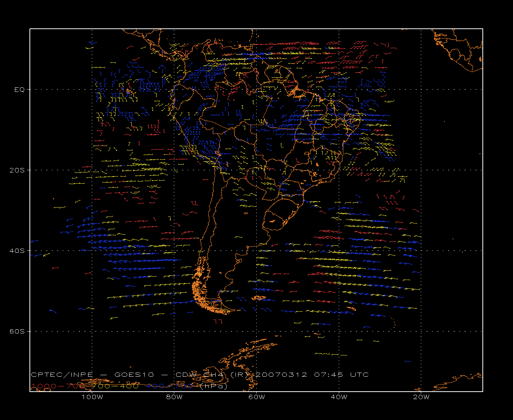Click the 60W longitude axis label

[x=257, y=397]
